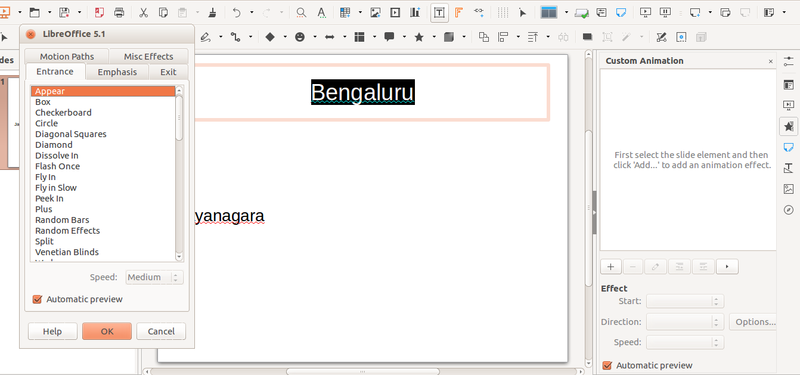
Task: Switch to the Emphasis tab
Action: (x=117, y=72)
